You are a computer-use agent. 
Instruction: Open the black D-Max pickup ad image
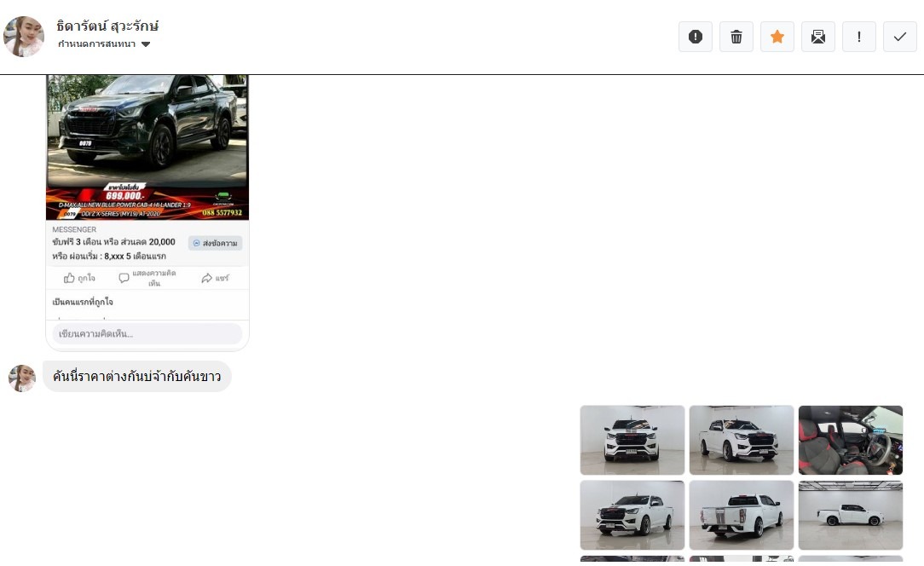pos(147,147)
